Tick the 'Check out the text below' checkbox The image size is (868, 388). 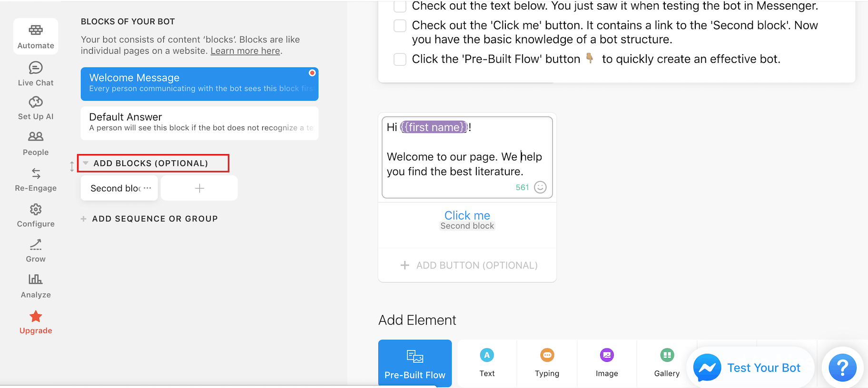[x=400, y=6]
